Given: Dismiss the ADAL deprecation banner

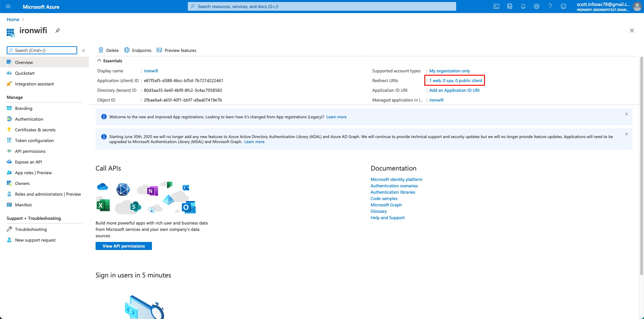Looking at the screenshot, I should [x=626, y=134].
